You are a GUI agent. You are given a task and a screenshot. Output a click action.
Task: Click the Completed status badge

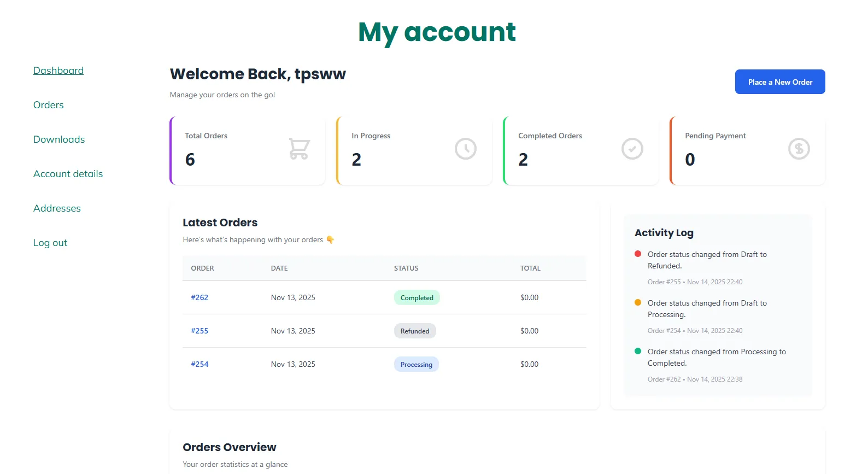tap(417, 297)
